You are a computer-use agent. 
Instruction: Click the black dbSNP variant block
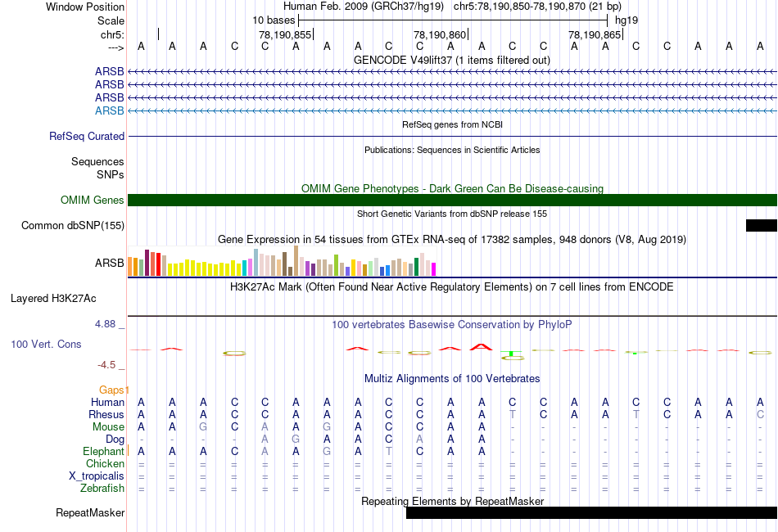tap(761, 225)
